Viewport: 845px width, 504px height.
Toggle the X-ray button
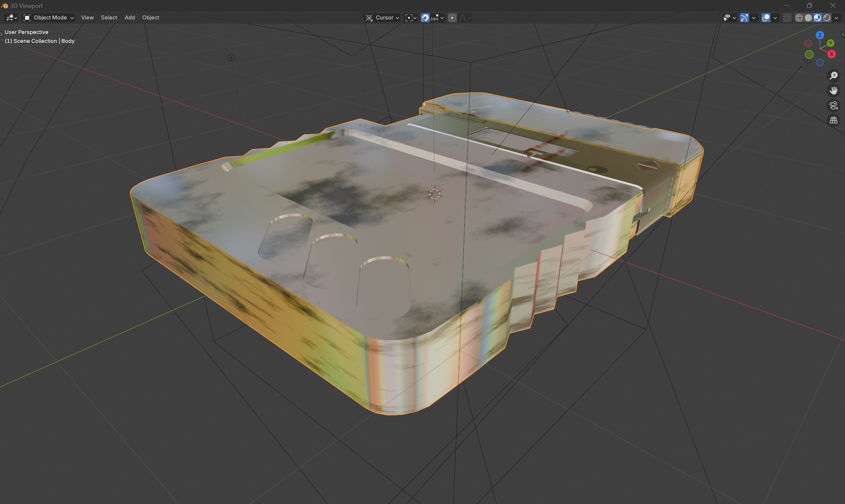click(x=787, y=18)
